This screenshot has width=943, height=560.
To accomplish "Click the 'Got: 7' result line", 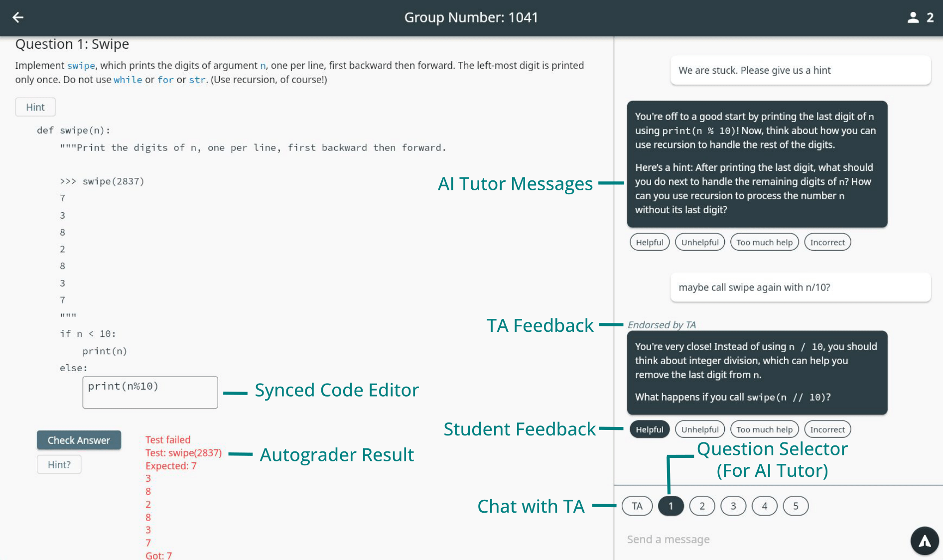I will 158,555.
